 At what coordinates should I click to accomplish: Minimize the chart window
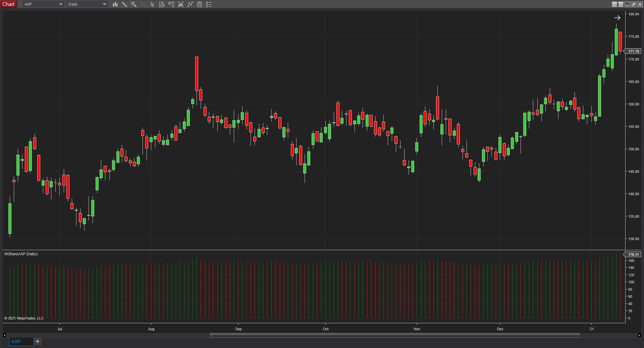[627, 4]
